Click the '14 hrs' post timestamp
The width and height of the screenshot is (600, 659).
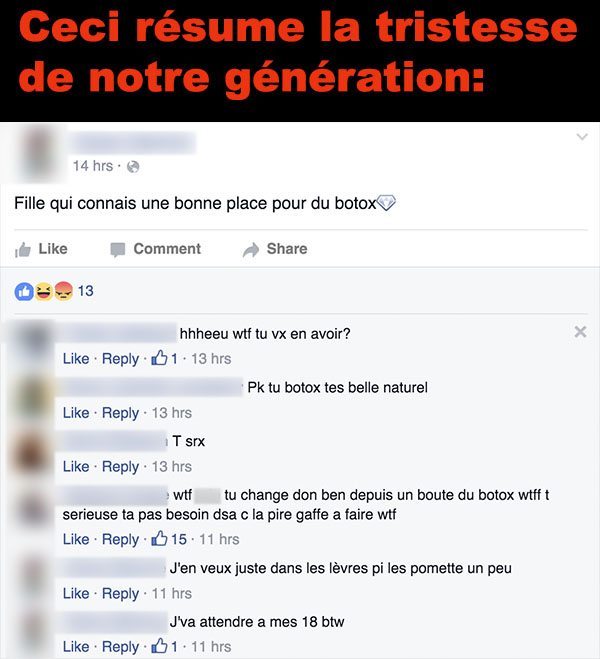click(x=93, y=166)
